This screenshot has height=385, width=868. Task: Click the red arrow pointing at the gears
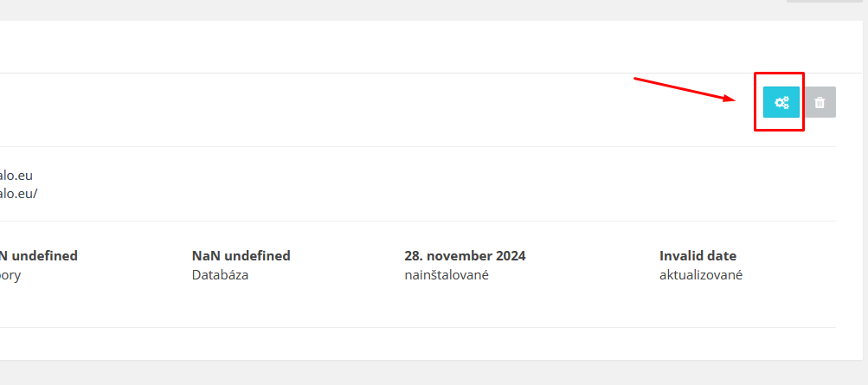685,90
